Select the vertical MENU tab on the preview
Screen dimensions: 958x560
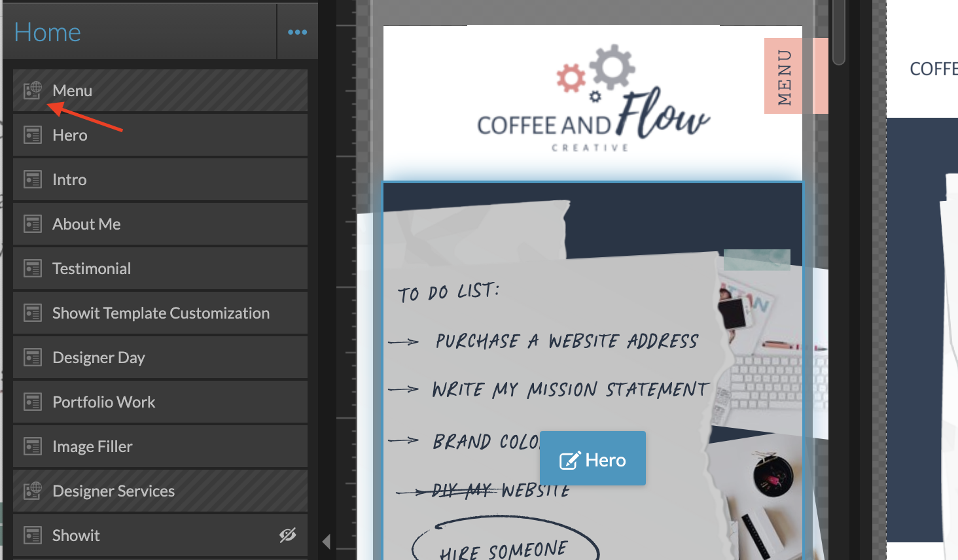click(x=783, y=75)
